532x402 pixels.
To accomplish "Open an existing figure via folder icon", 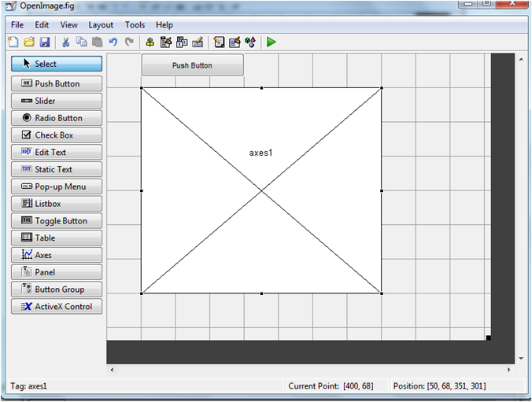I will point(29,42).
